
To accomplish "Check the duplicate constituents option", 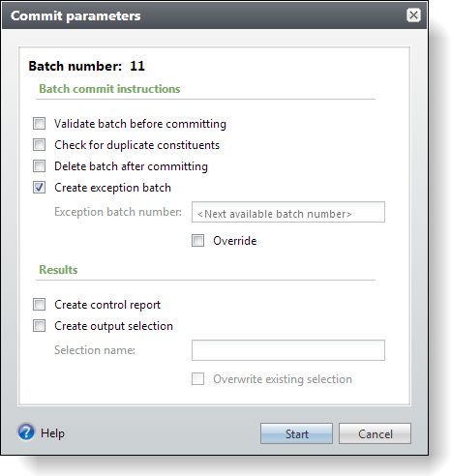I will (x=40, y=145).
